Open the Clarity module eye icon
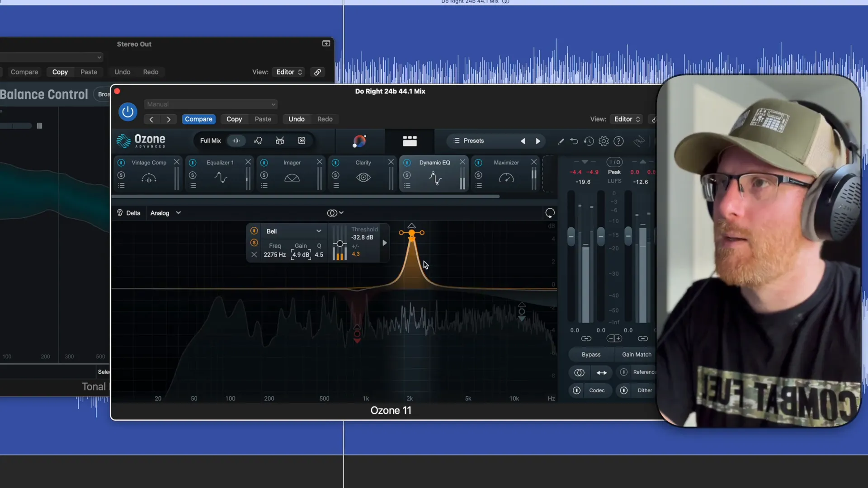This screenshot has height=488, width=868. point(363,178)
